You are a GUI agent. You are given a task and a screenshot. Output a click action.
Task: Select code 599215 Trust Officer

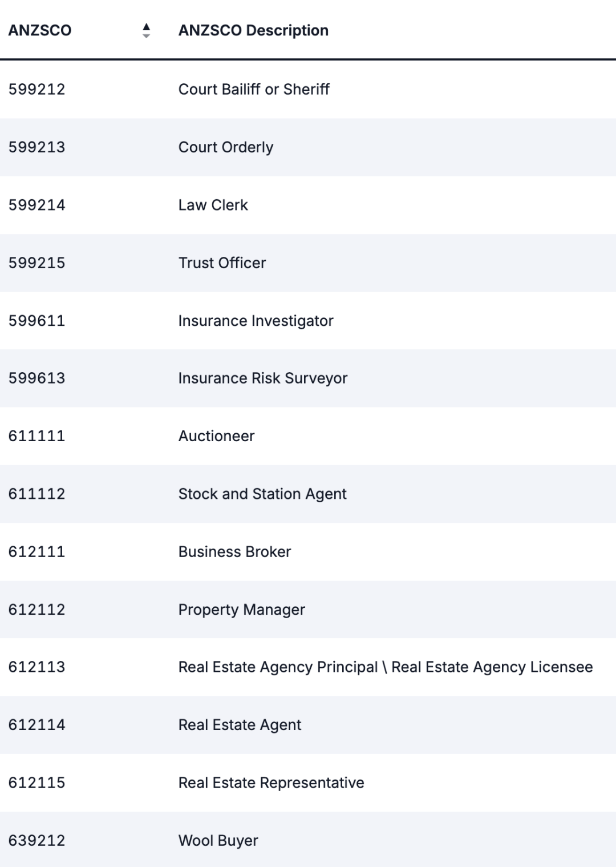(308, 263)
